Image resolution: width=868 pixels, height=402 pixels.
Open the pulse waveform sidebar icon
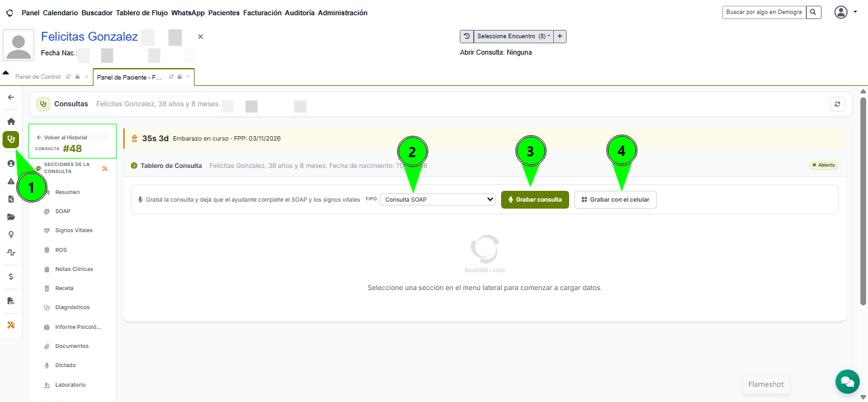click(11, 253)
